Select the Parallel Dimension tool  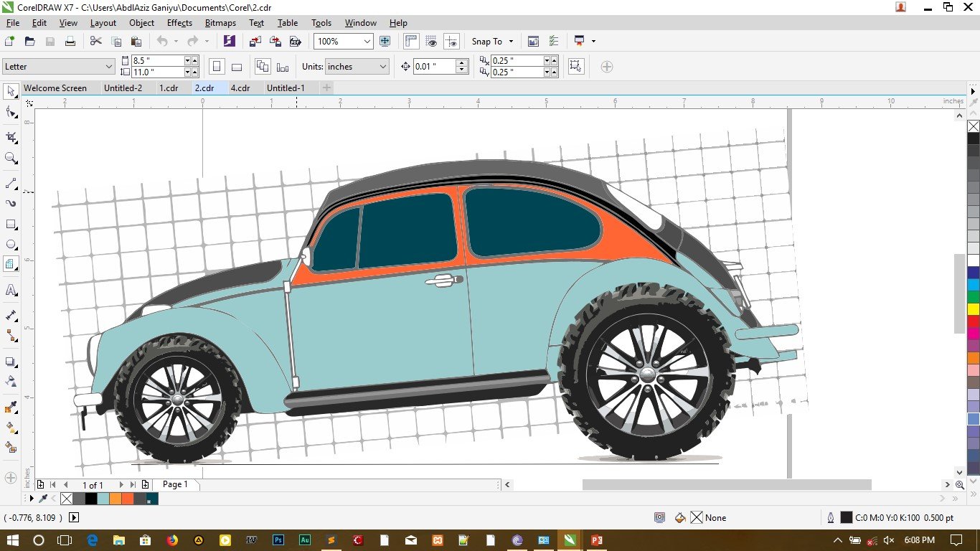[x=11, y=316]
